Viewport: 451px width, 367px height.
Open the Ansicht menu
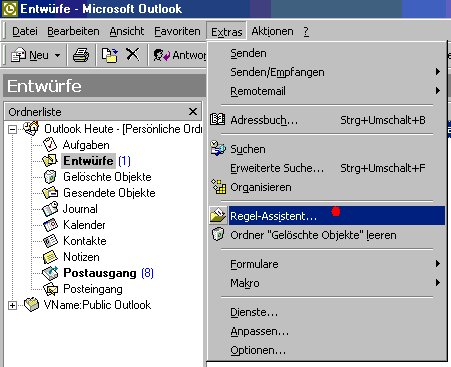point(127,31)
